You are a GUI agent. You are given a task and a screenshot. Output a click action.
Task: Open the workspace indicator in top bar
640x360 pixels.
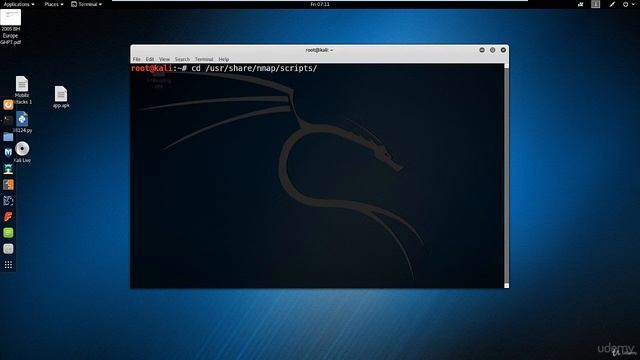[596, 4]
